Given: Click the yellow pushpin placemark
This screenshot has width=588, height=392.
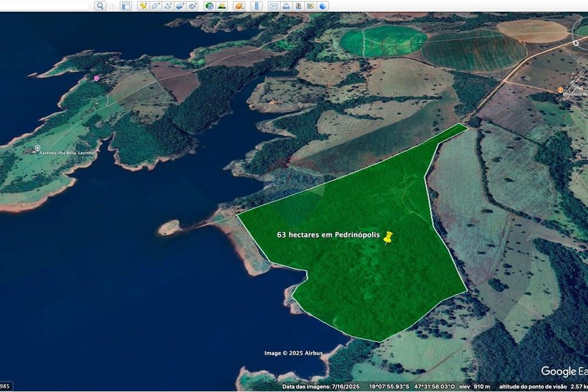Looking at the screenshot, I should pyautogui.click(x=387, y=237).
